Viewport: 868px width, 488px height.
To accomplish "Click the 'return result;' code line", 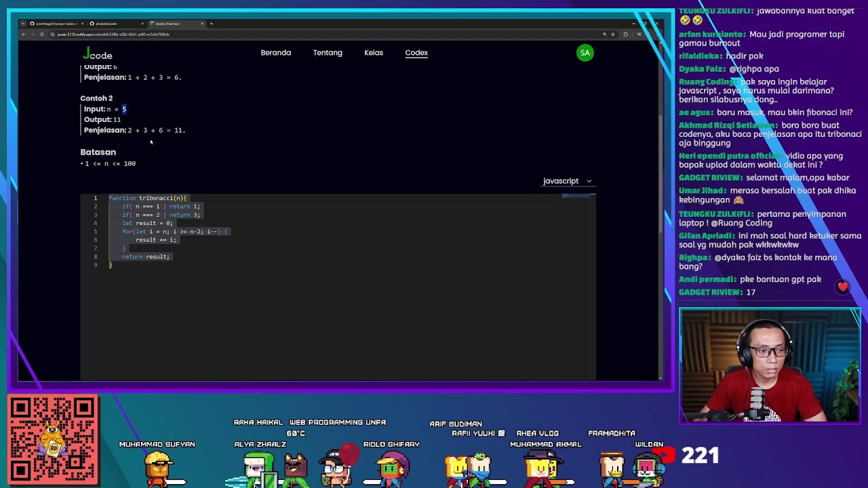I will (146, 256).
